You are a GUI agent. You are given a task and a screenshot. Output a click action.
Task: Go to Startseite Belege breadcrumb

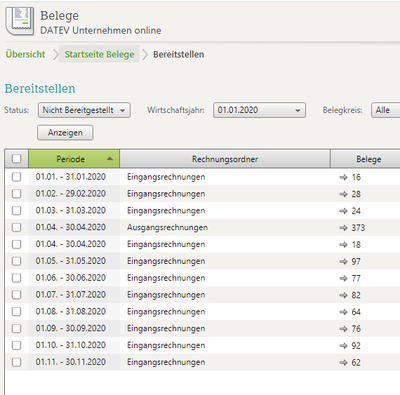point(99,54)
